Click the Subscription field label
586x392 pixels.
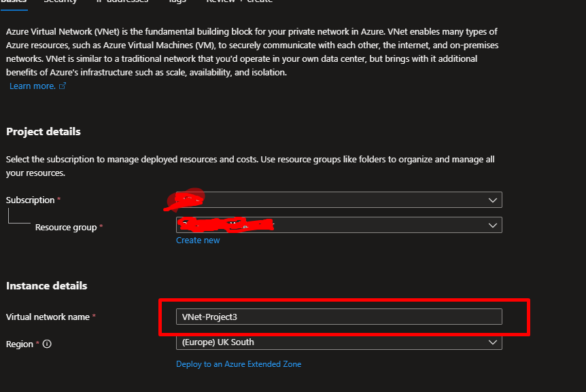tap(30, 200)
